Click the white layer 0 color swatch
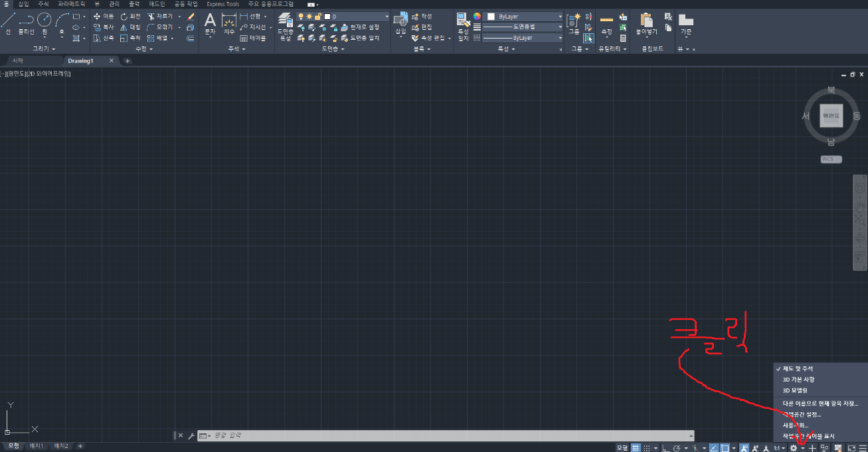 click(327, 16)
